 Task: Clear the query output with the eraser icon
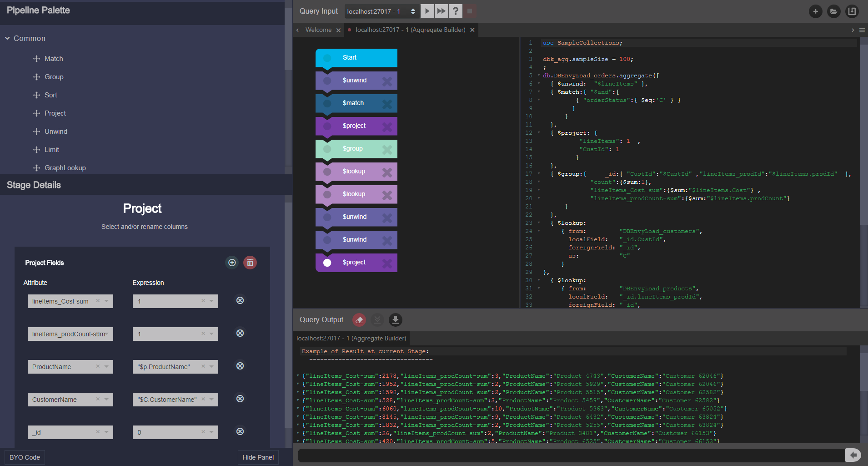(x=359, y=320)
